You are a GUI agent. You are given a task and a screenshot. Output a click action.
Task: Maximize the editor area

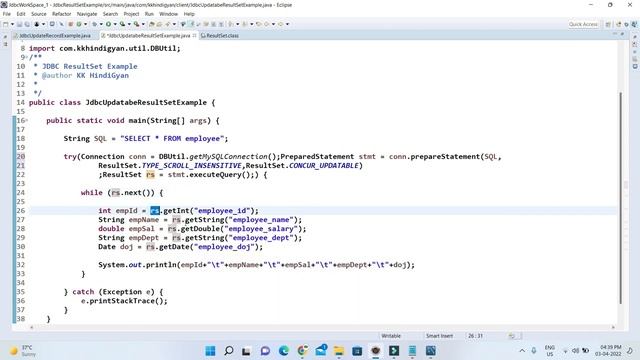(x=622, y=34)
